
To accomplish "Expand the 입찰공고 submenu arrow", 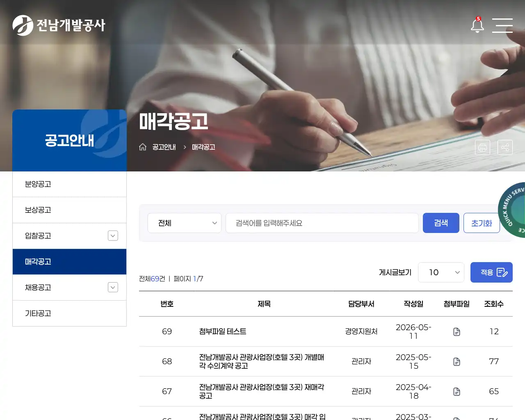I will click(x=113, y=235).
